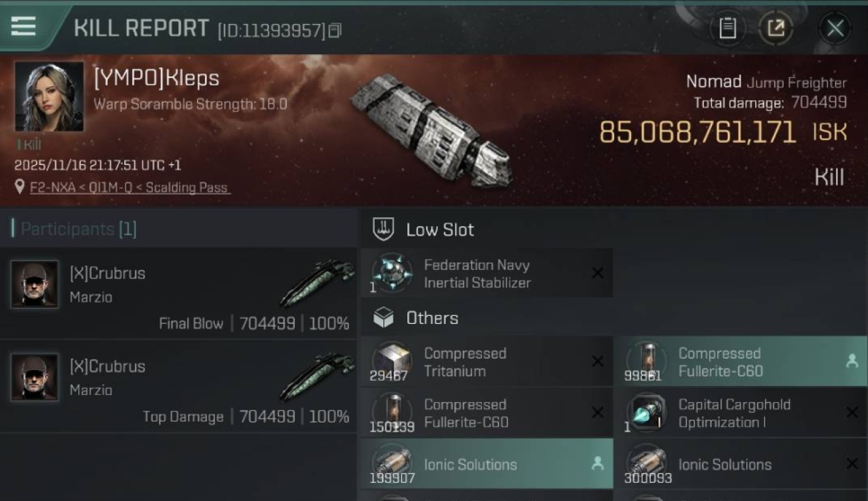This screenshot has height=501, width=868.
Task: Open Crubrus Final Blow participant portrait
Action: pyautogui.click(x=35, y=284)
